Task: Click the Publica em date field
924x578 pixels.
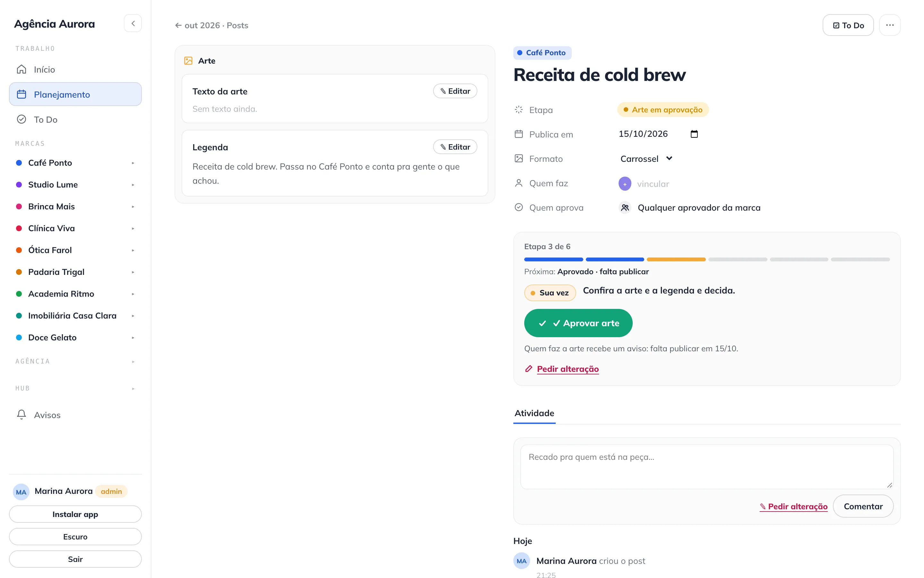Action: (658, 134)
